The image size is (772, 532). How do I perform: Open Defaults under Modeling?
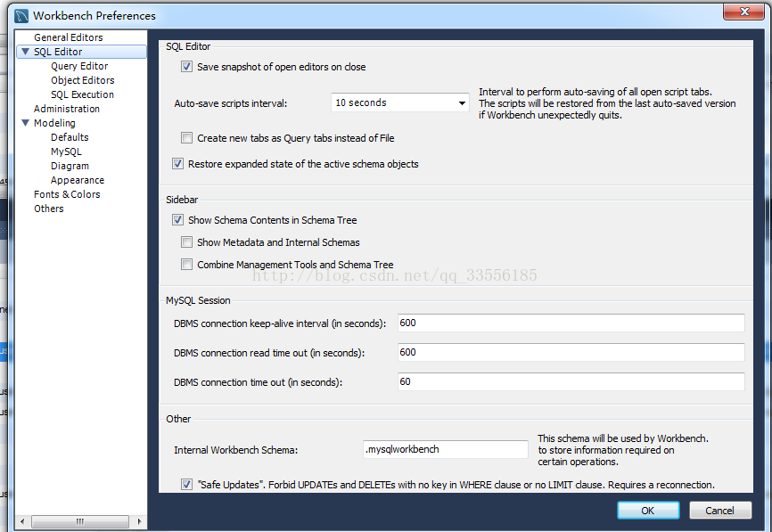coord(70,137)
